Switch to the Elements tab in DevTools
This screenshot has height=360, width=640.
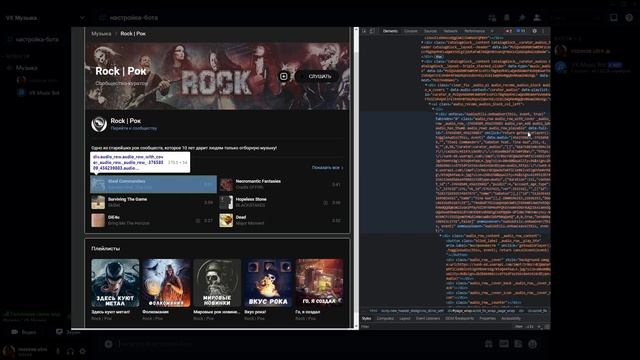pyautogui.click(x=390, y=31)
